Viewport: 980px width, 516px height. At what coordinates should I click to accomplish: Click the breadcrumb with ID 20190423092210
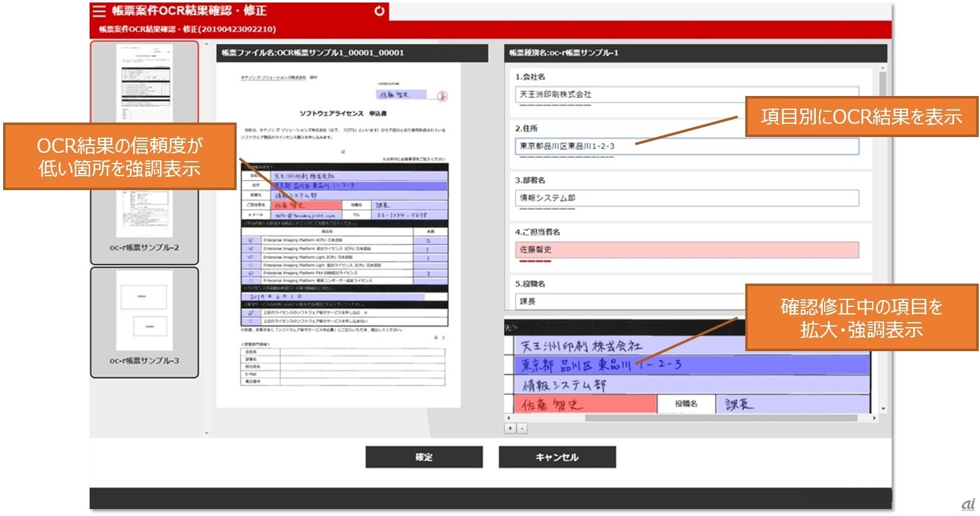(187, 29)
